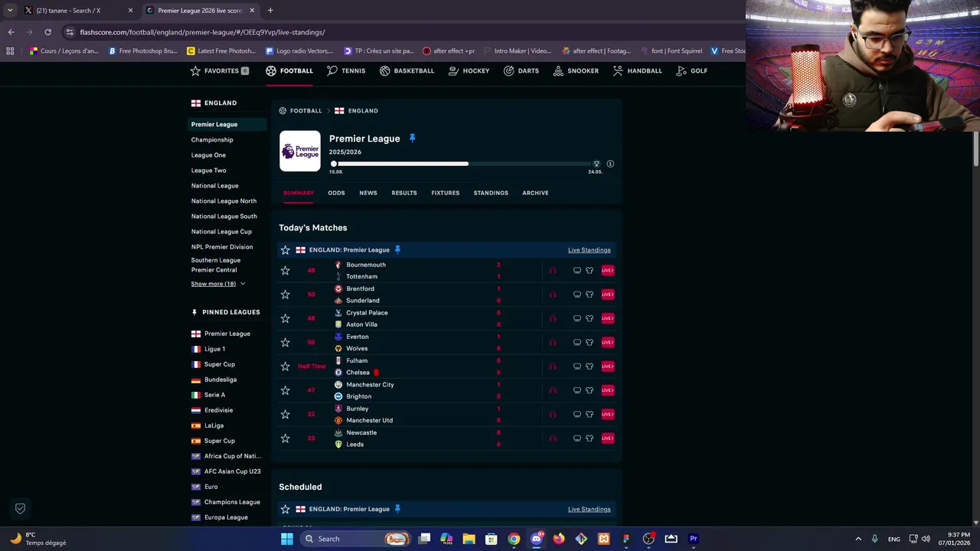Open the RESULTS tab
Screen dimensions: 980x551
404,193
